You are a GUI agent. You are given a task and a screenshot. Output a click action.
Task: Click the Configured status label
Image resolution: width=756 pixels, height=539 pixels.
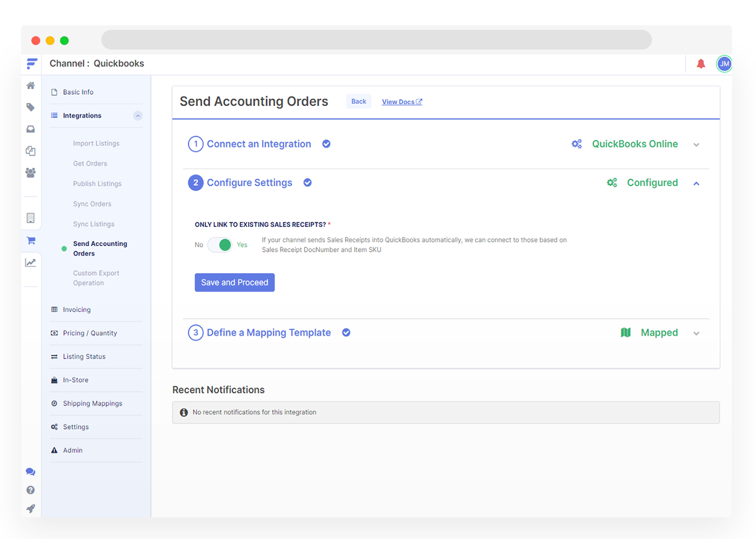[652, 182]
